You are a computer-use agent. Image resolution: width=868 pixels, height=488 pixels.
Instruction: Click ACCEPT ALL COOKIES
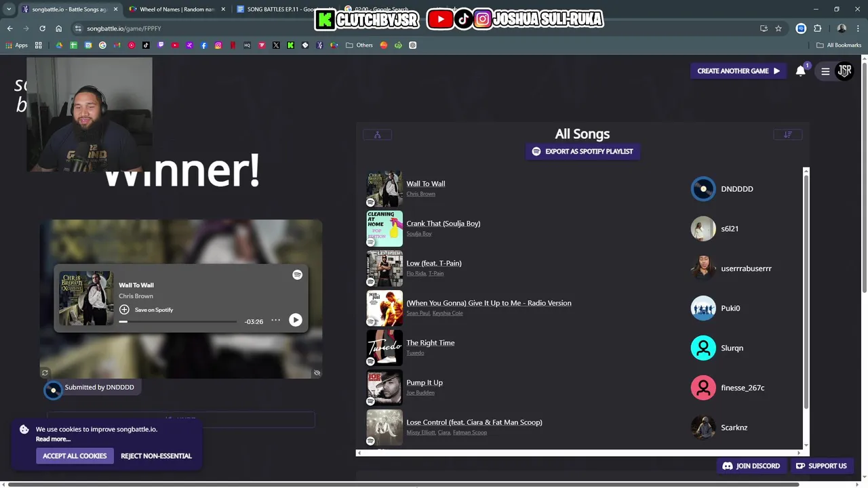point(75,456)
